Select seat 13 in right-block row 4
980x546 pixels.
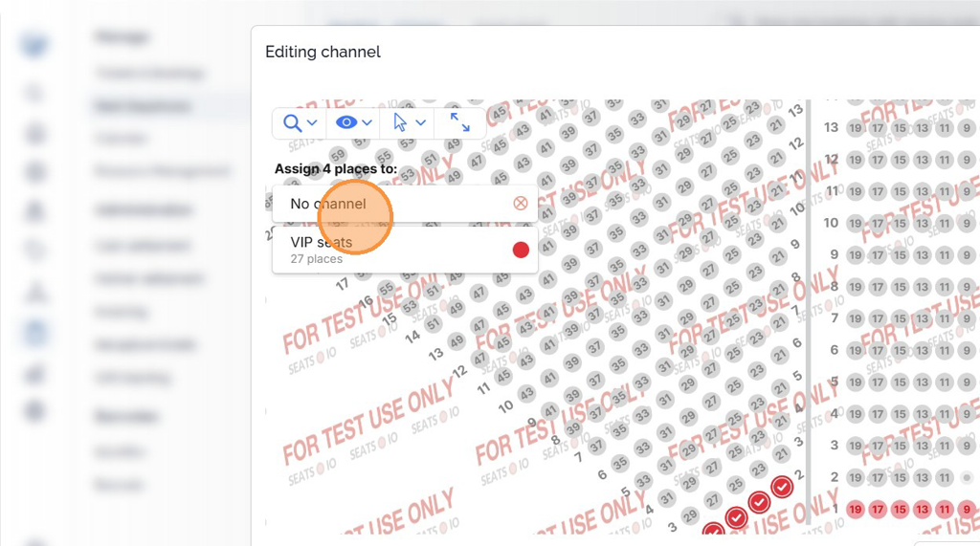tap(922, 413)
